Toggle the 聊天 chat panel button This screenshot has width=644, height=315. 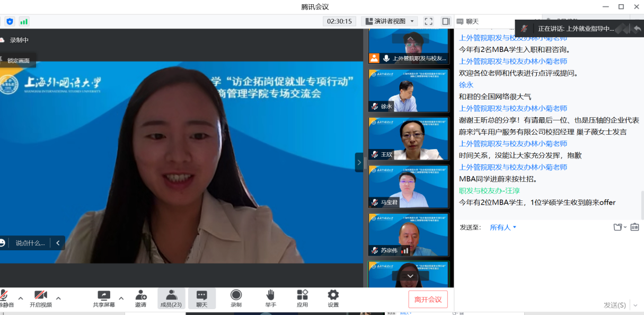click(x=202, y=298)
